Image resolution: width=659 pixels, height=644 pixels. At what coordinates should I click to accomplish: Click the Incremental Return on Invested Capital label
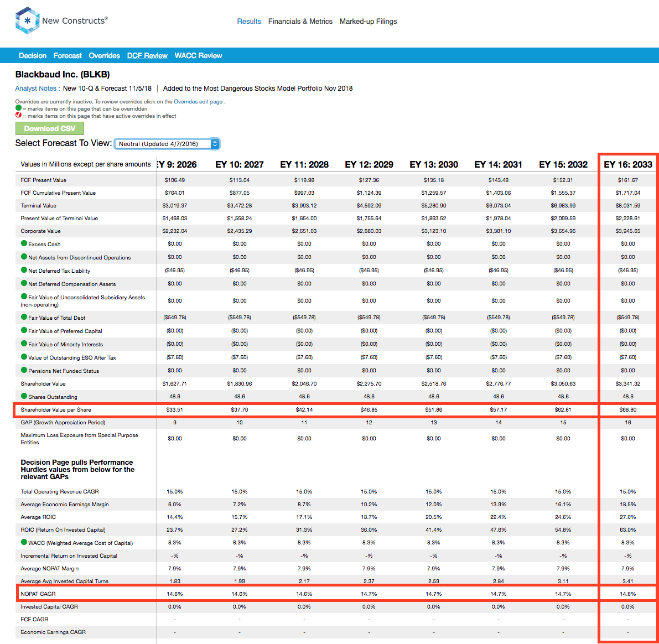point(69,555)
